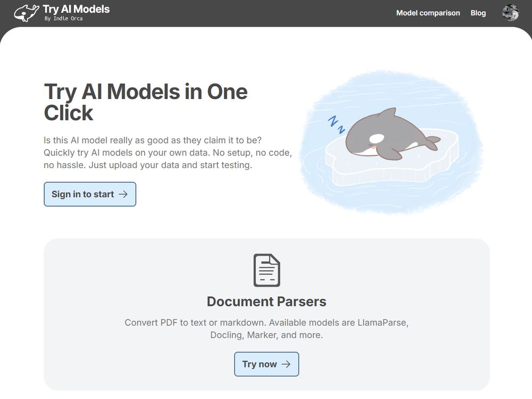The width and height of the screenshot is (532, 399).
Task: Click the hero heading Try AI Models in One Click
Action: (145, 102)
